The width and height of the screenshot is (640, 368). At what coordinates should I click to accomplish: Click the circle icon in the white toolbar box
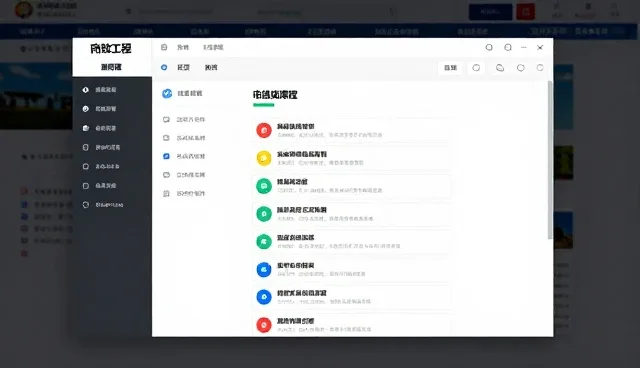point(476,68)
